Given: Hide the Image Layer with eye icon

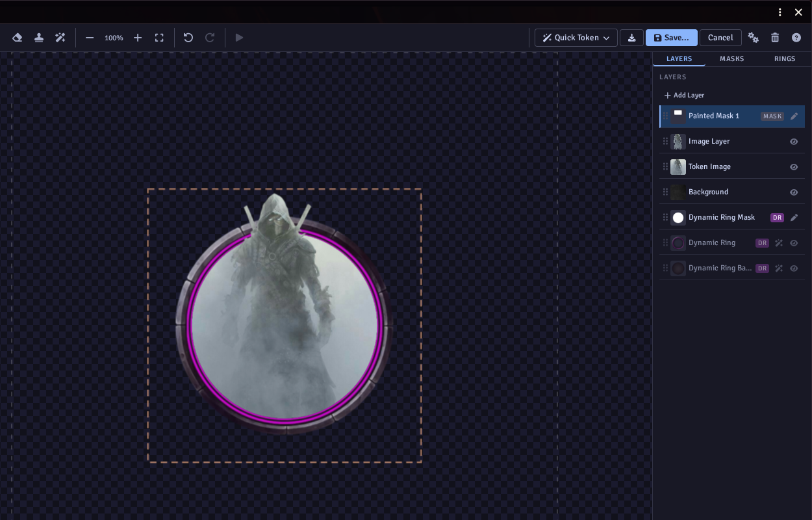Looking at the screenshot, I should 794,142.
